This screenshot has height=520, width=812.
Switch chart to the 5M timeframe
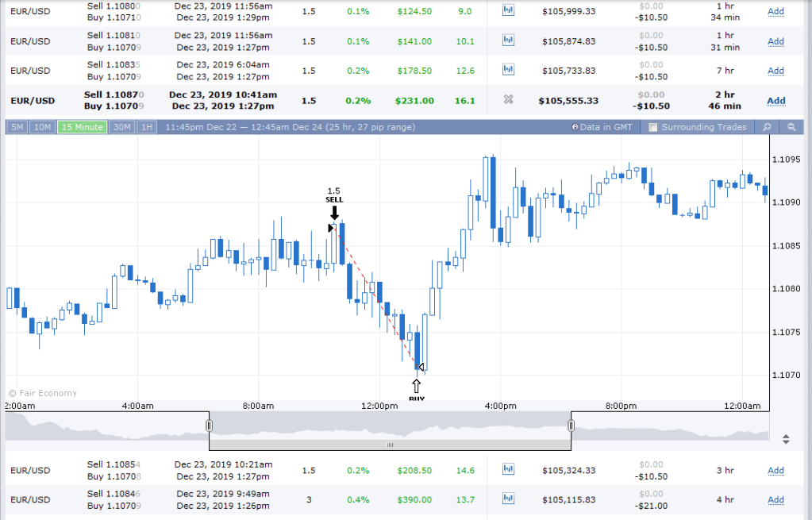[17, 127]
